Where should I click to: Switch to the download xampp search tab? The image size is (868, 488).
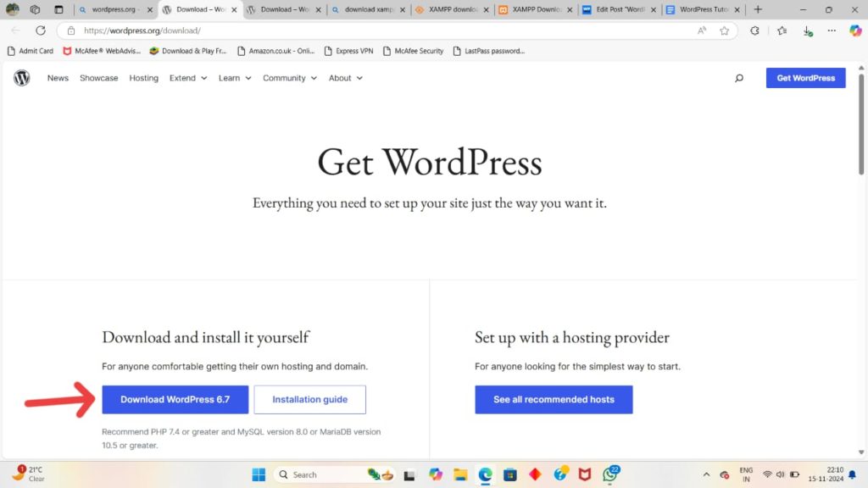coord(366,10)
